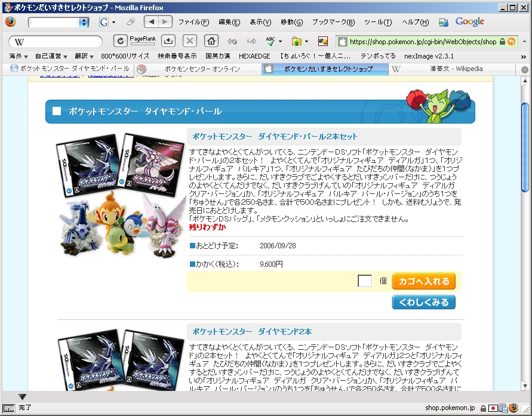Expand the 海外 bookmark folder
This screenshot has height=416, width=532.
click(x=19, y=56)
